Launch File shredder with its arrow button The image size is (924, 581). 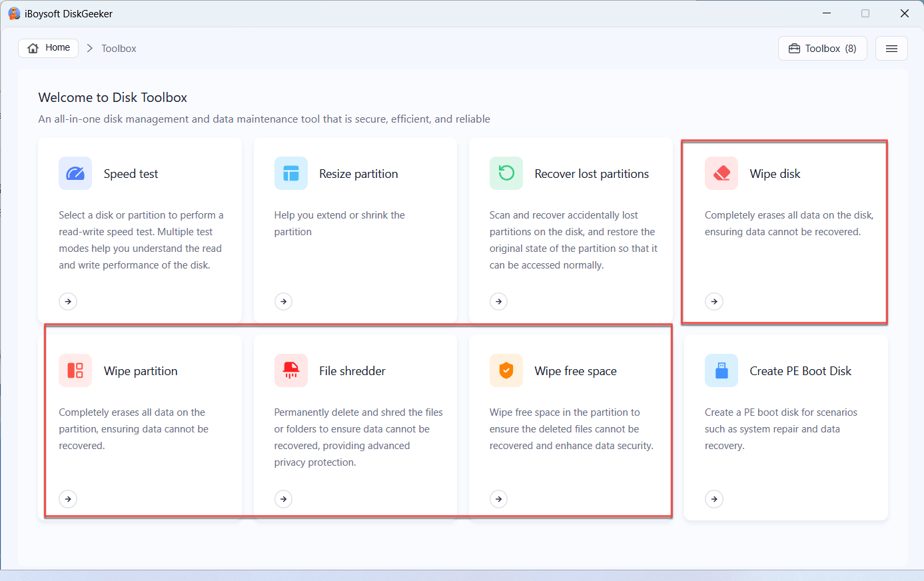tap(283, 498)
